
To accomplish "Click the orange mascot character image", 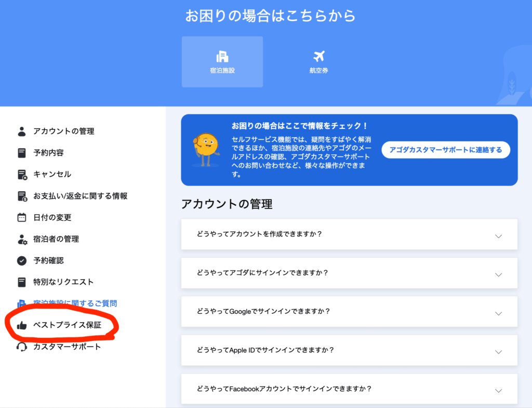I will [x=206, y=150].
